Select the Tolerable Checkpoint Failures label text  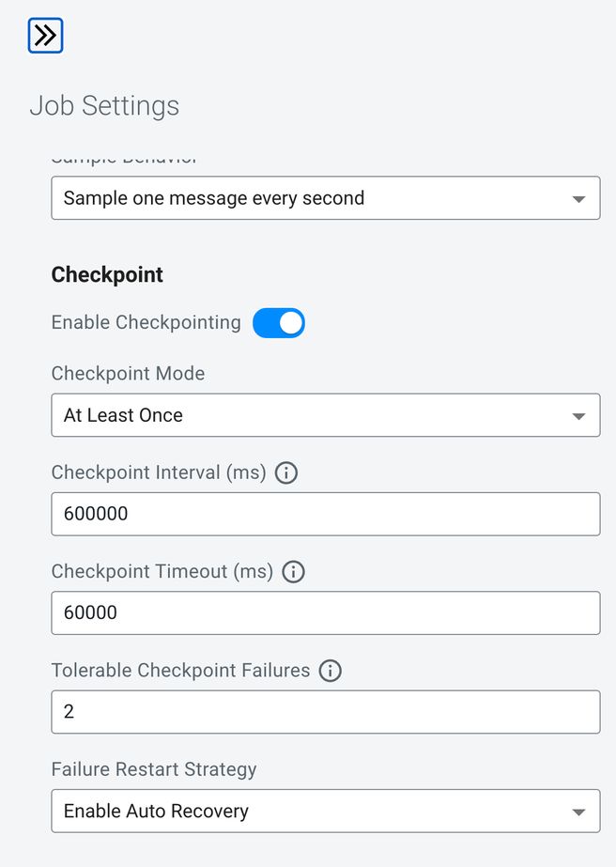[181, 670]
